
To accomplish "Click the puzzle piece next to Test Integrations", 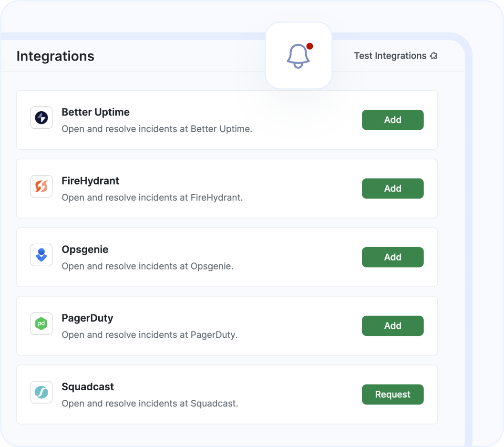I will click(433, 56).
